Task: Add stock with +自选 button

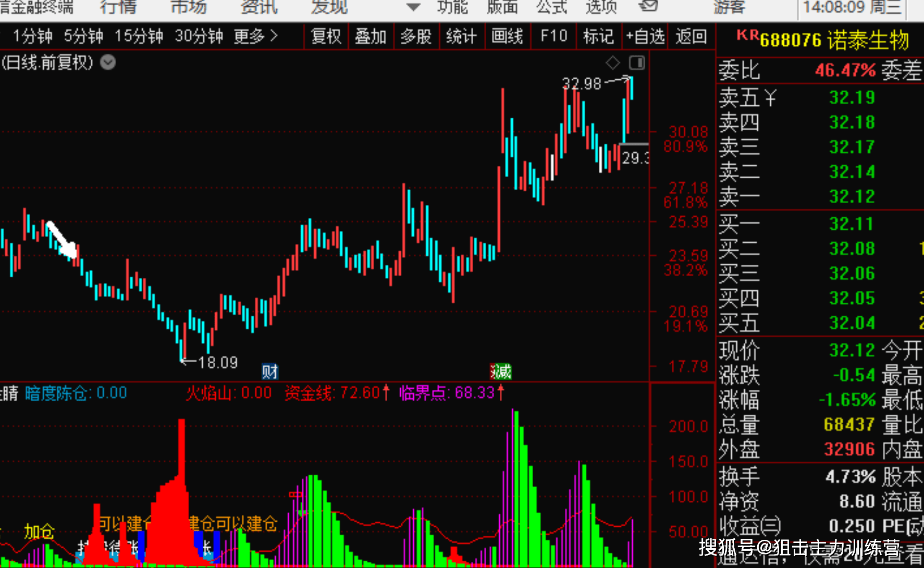Action: (645, 36)
